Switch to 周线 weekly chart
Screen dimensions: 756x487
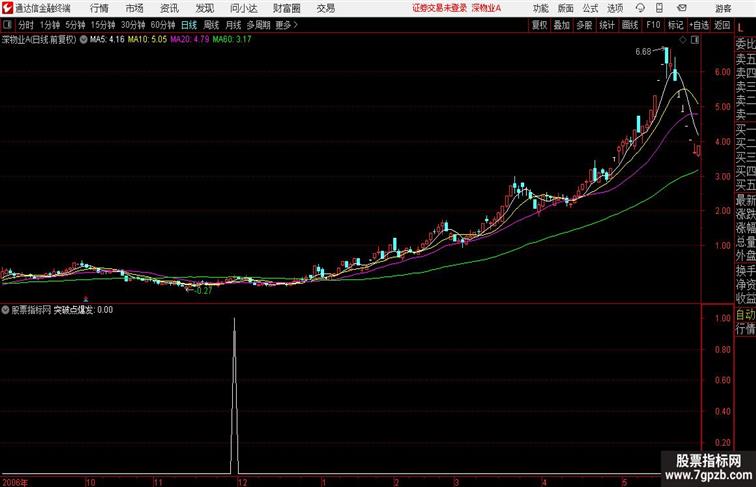(211, 25)
